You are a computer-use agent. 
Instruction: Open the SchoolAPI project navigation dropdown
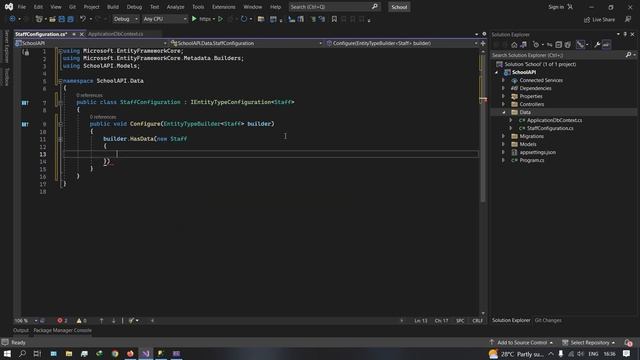[91, 43]
